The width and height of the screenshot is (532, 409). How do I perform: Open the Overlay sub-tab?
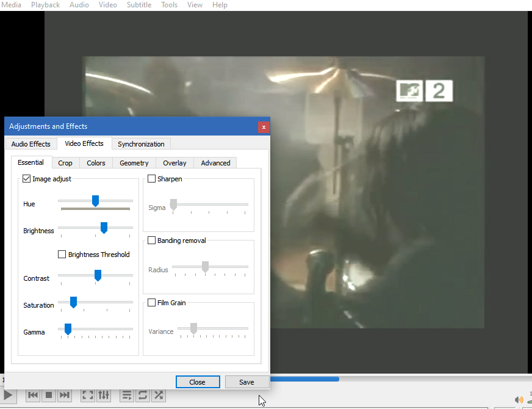coord(174,163)
